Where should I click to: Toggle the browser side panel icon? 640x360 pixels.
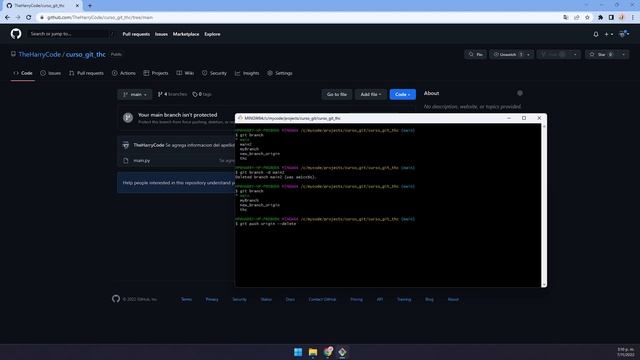(611, 18)
